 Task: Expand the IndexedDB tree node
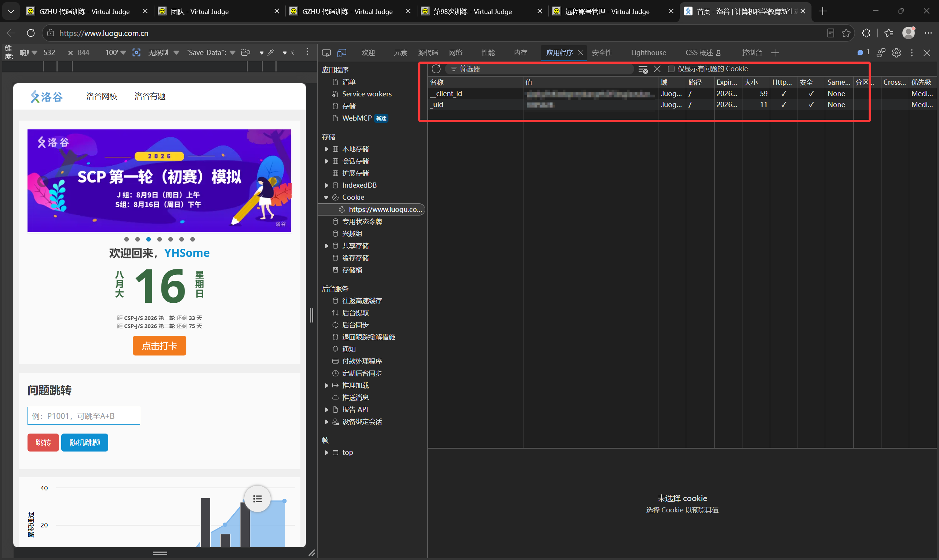point(326,185)
